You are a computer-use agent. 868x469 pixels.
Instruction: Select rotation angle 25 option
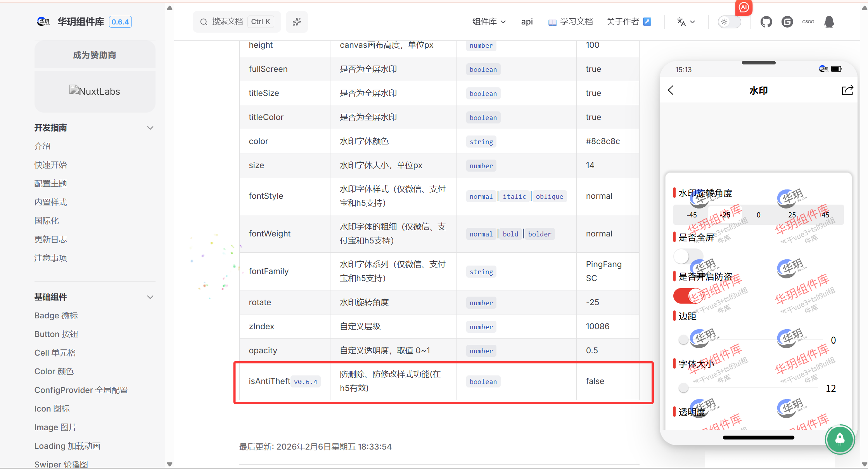792,215
